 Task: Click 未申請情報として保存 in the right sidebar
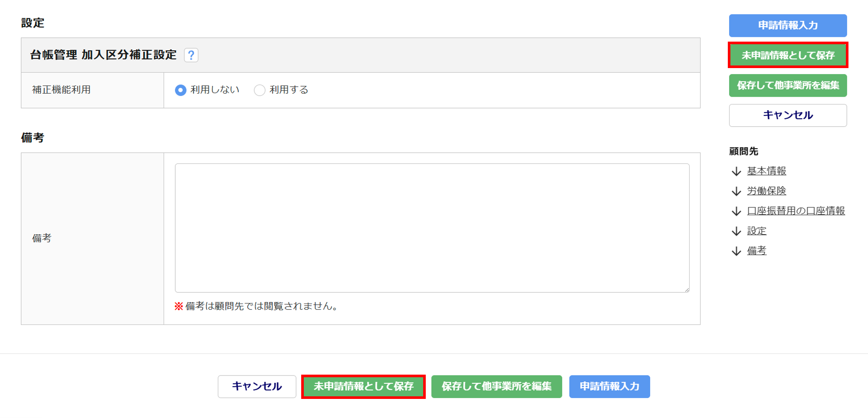click(x=788, y=55)
